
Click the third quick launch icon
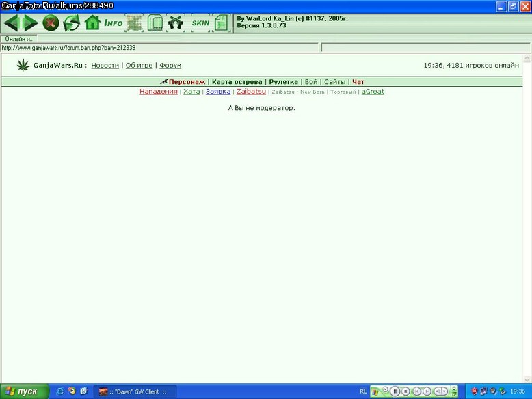[84, 391]
